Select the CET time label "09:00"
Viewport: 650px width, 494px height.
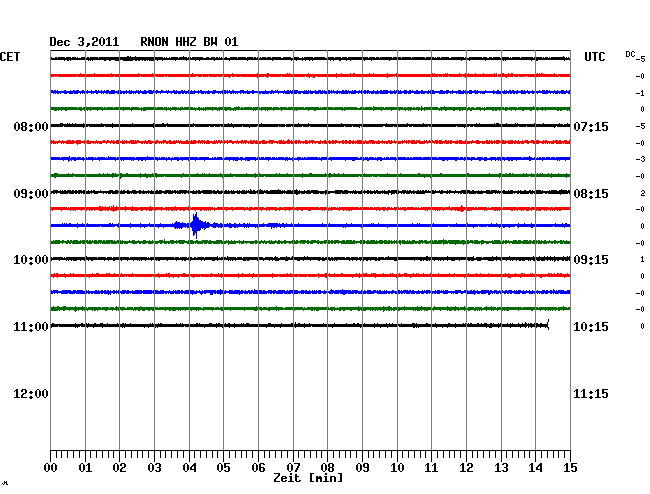31,194
